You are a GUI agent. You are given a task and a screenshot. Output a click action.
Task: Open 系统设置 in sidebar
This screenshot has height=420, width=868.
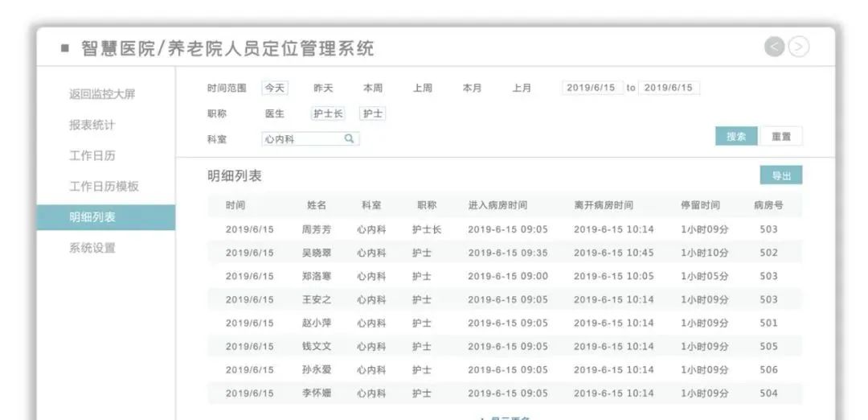click(92, 248)
